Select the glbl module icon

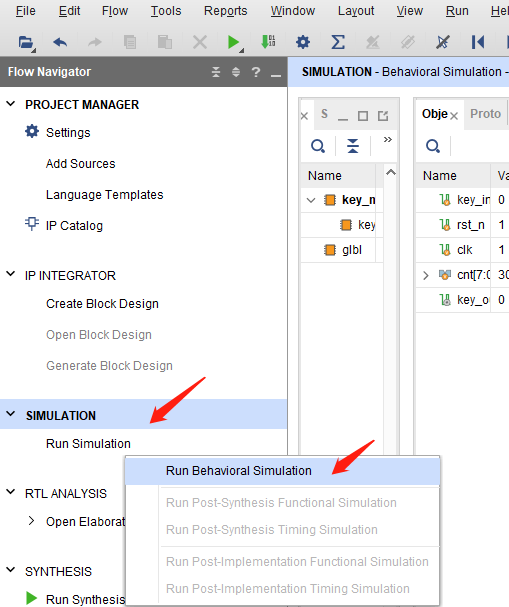[330, 250]
